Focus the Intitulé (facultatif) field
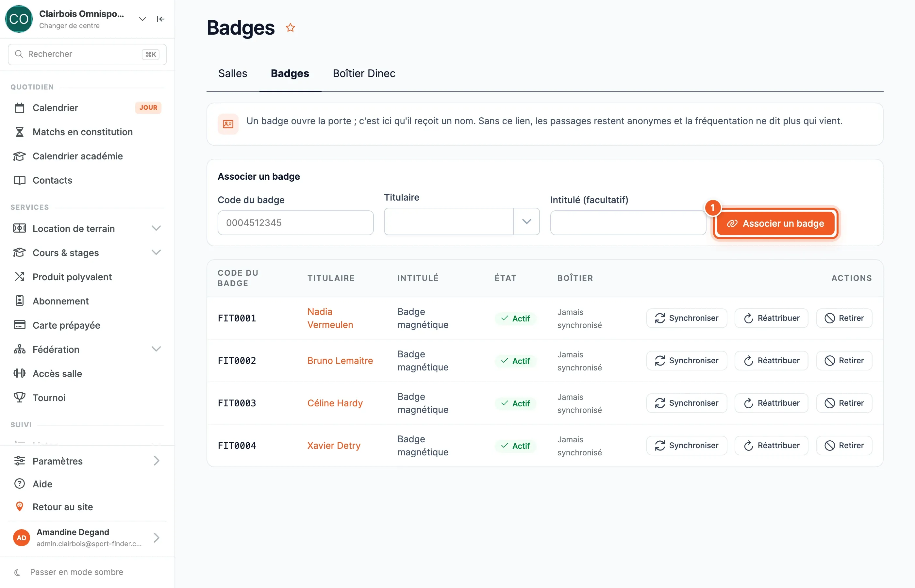915x588 pixels. (x=628, y=222)
